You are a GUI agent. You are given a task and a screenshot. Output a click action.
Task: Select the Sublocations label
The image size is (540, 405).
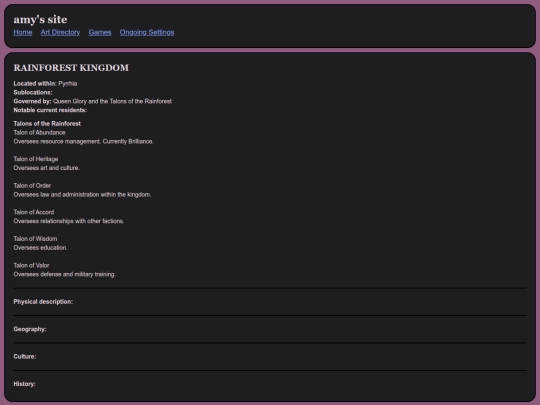[33, 93]
